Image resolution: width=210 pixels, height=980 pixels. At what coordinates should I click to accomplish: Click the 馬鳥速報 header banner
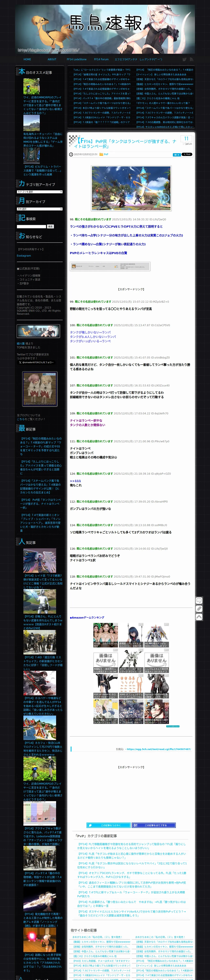pos(105,29)
